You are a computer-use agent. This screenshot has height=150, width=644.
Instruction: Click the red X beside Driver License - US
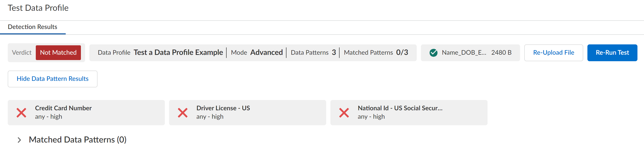183,113
